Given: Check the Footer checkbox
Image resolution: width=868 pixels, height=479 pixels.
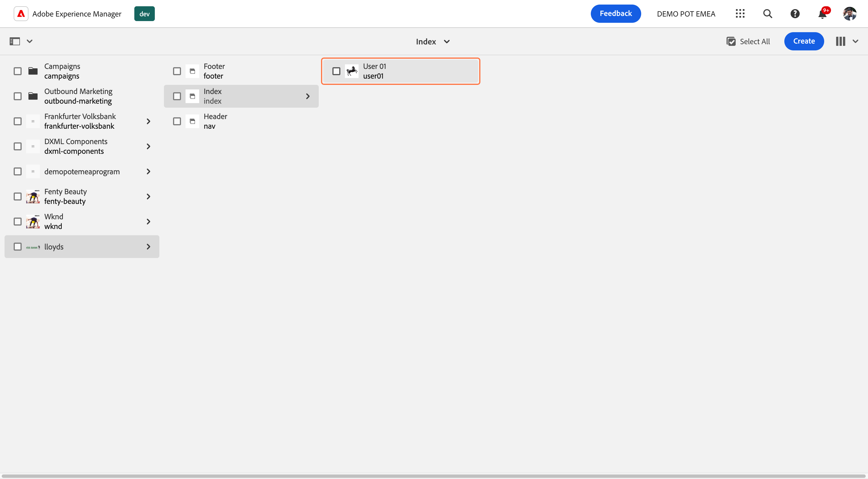Looking at the screenshot, I should 177,71.
